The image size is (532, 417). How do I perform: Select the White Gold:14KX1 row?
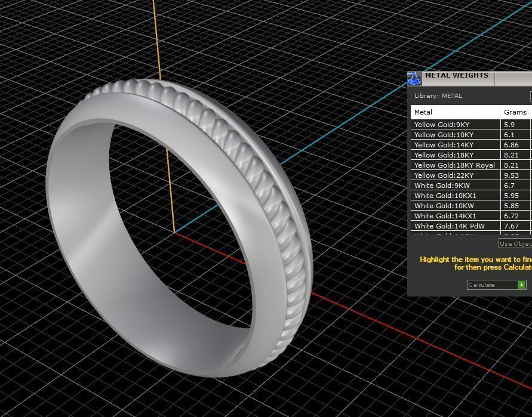(471, 216)
